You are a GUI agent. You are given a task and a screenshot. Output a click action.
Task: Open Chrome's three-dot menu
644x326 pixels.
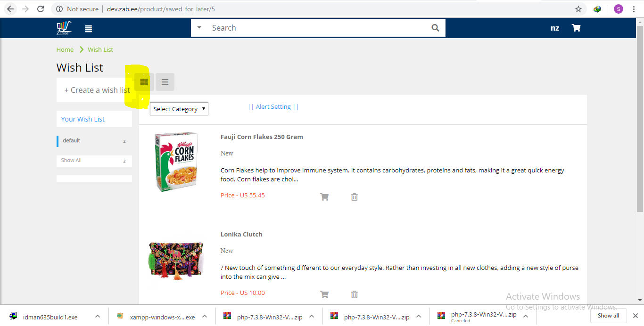point(634,9)
